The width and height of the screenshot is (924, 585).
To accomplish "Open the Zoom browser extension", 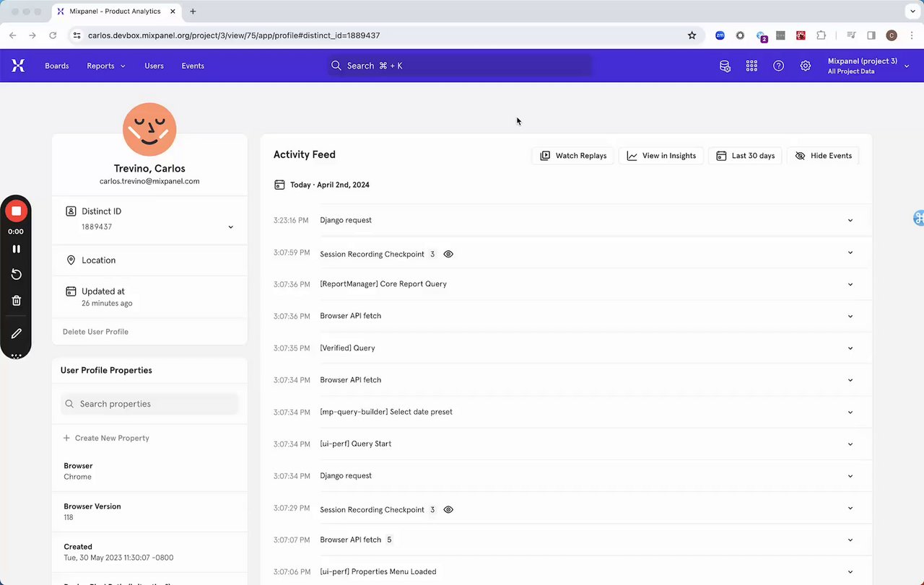I will [x=720, y=35].
